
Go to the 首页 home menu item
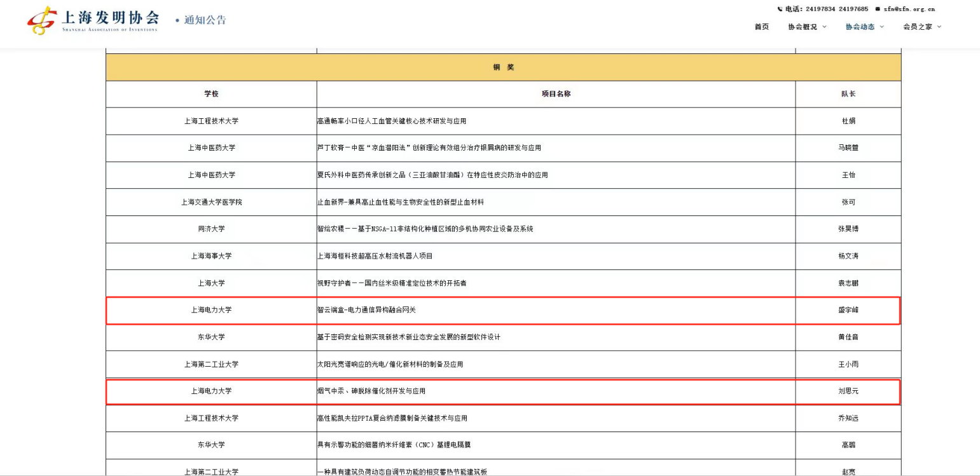click(762, 27)
